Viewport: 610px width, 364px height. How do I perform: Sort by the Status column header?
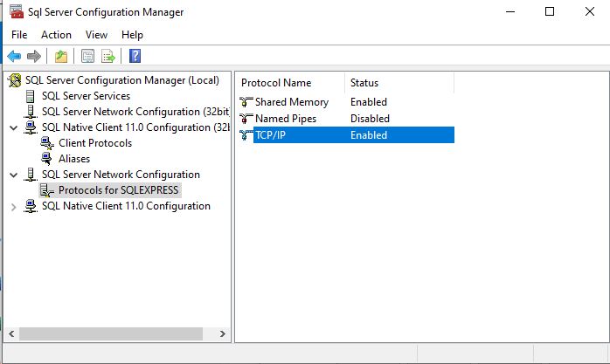pos(399,83)
